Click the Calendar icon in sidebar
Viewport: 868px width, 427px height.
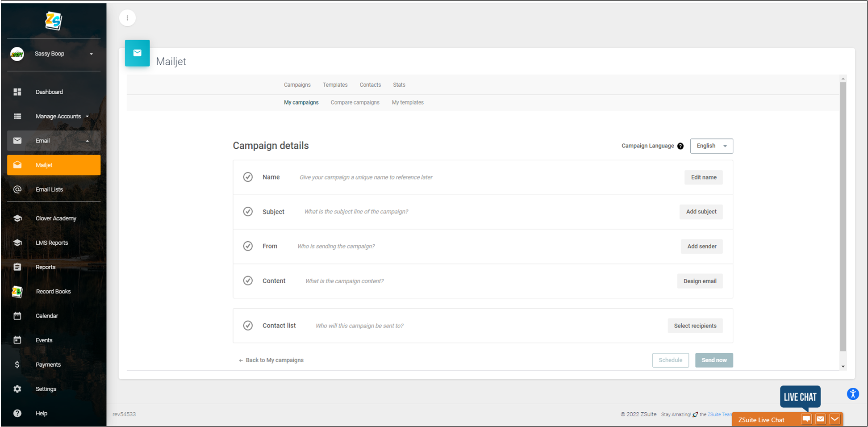tap(17, 316)
